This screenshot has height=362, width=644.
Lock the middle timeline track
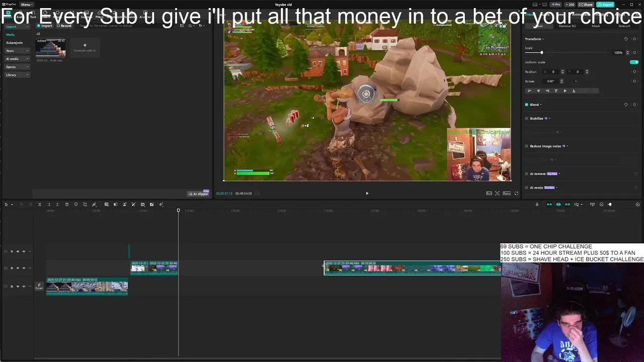12,268
